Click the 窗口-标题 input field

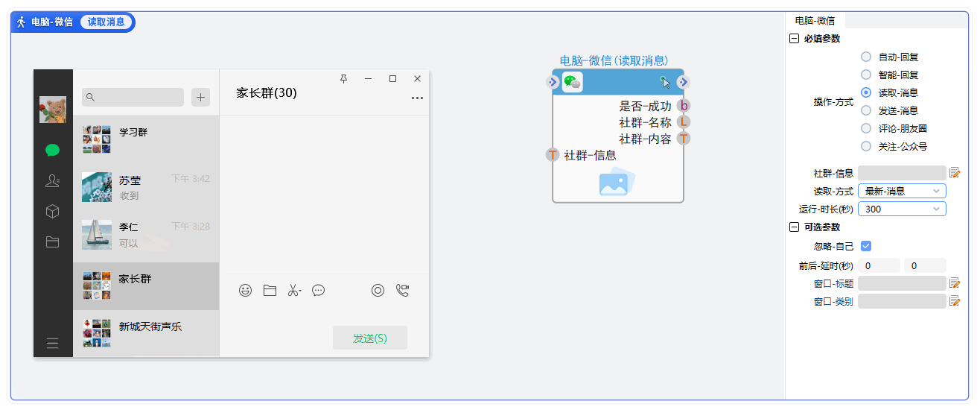coord(902,283)
